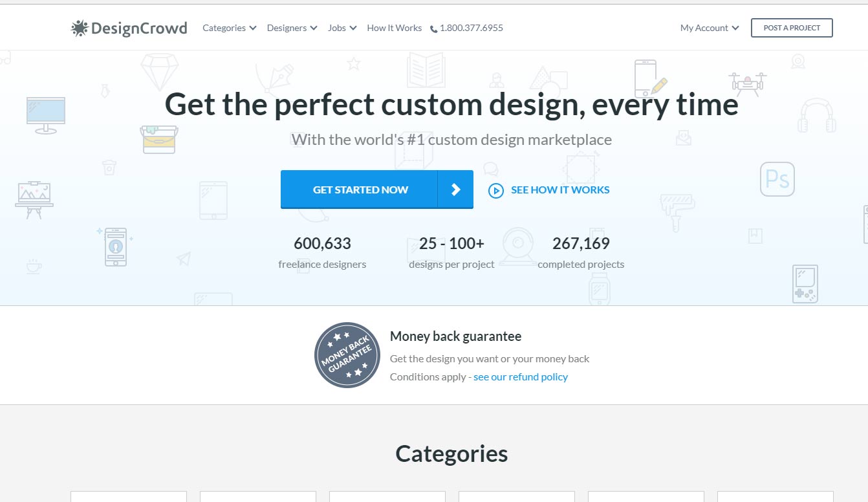Screen dimensions: 868x502
Task: Expand the Jobs menu
Action: coord(342,28)
